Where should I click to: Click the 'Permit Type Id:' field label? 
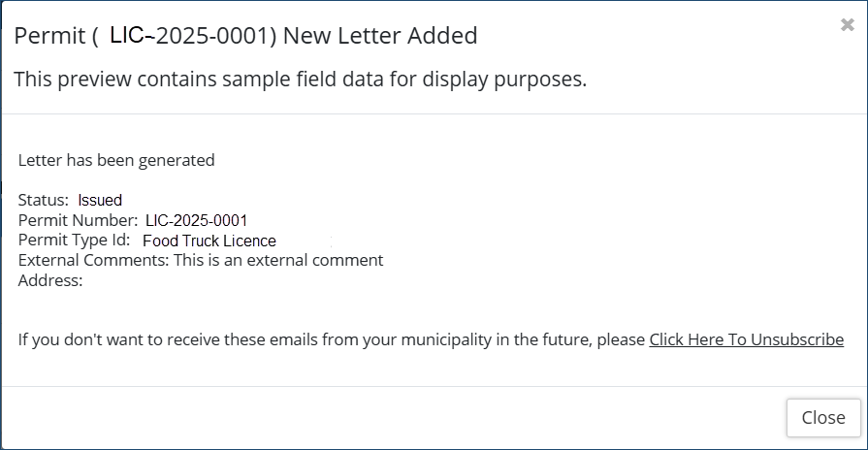pyautogui.click(x=74, y=241)
